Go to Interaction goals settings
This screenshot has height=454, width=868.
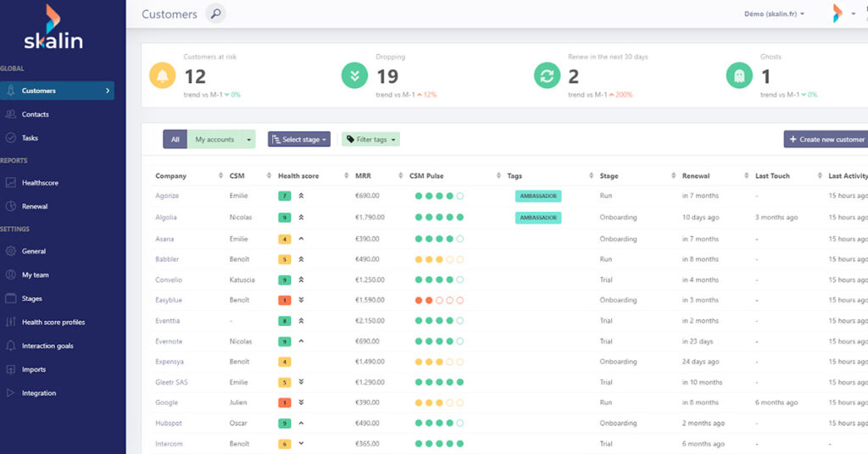(52, 346)
